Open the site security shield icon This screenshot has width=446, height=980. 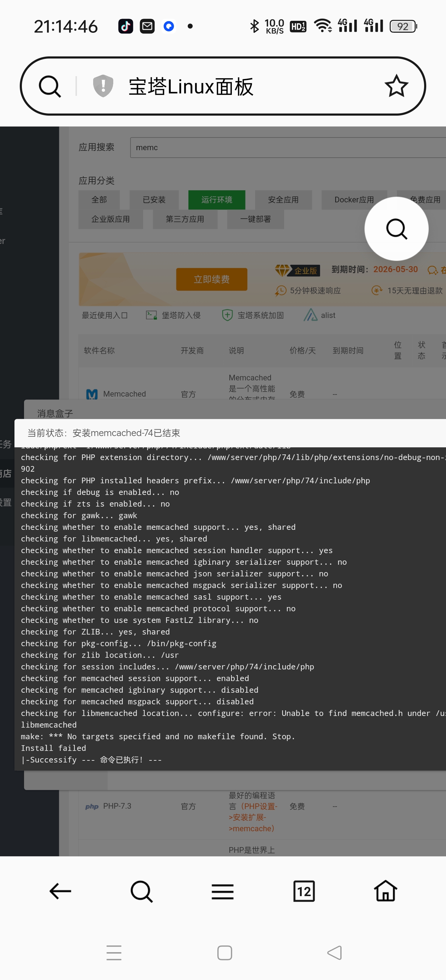(x=103, y=86)
